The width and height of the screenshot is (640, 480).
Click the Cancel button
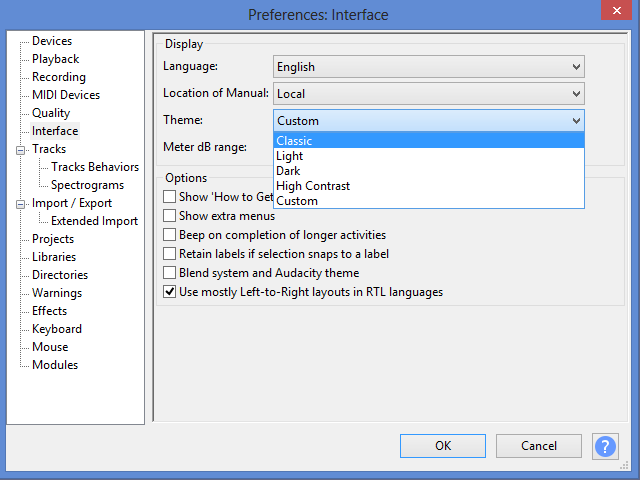click(x=539, y=446)
